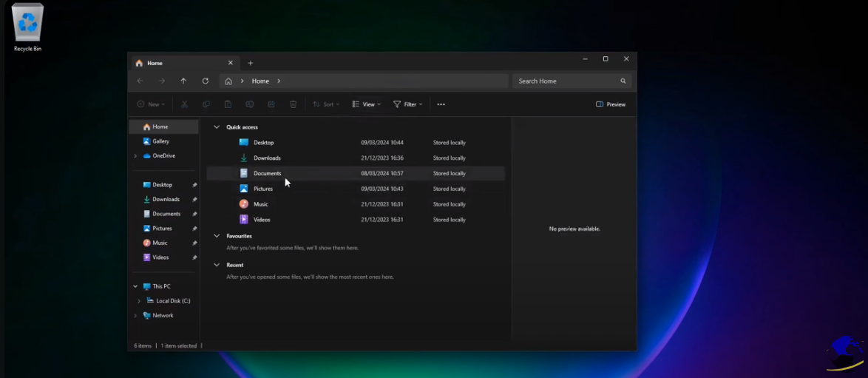Image resolution: width=868 pixels, height=378 pixels.
Task: Click the See more three-dots icon
Action: (x=441, y=104)
